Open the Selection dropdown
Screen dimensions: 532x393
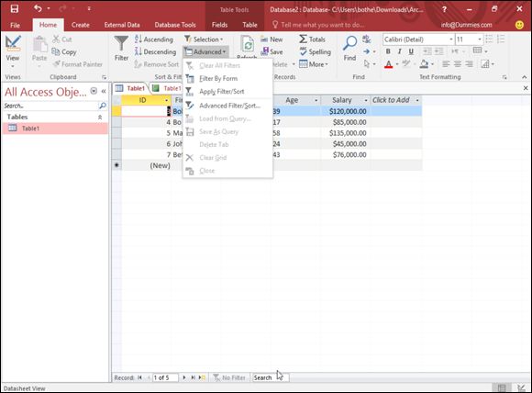pyautogui.click(x=204, y=39)
